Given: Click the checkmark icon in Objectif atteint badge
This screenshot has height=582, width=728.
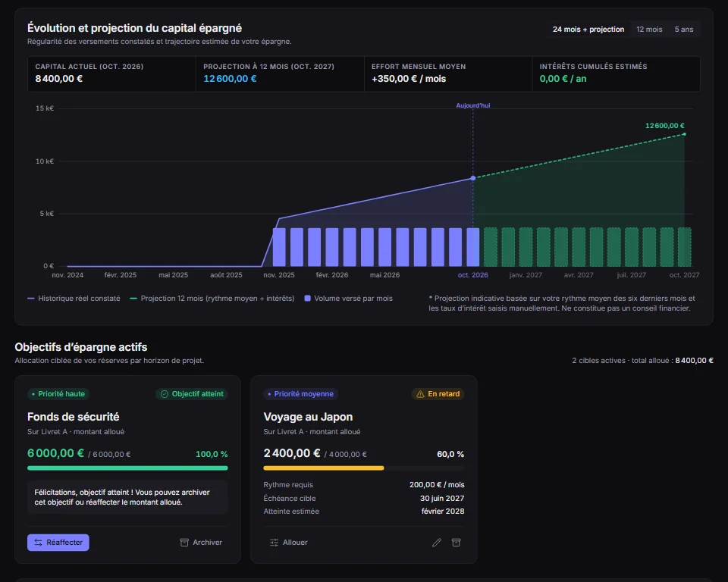Looking at the screenshot, I should (165, 393).
